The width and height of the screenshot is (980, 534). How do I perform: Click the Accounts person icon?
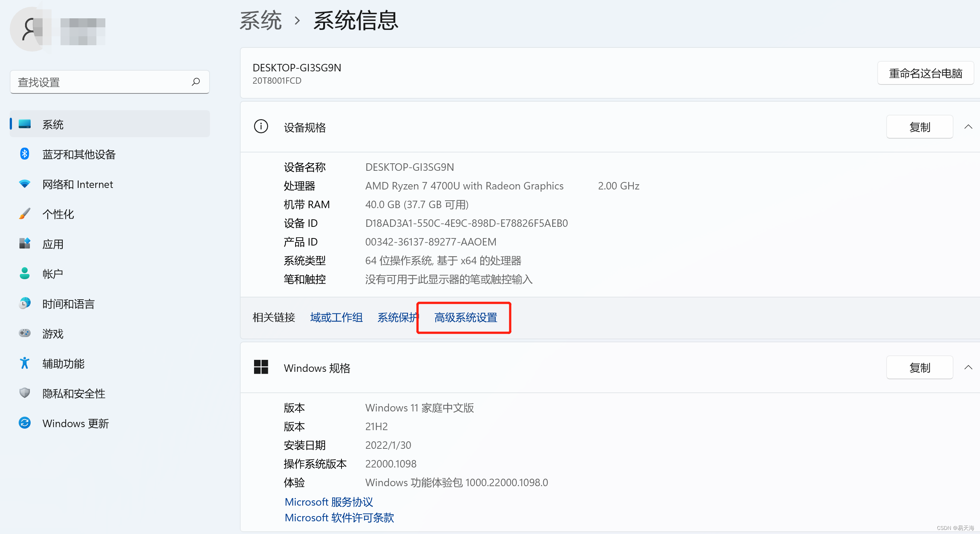(x=25, y=273)
